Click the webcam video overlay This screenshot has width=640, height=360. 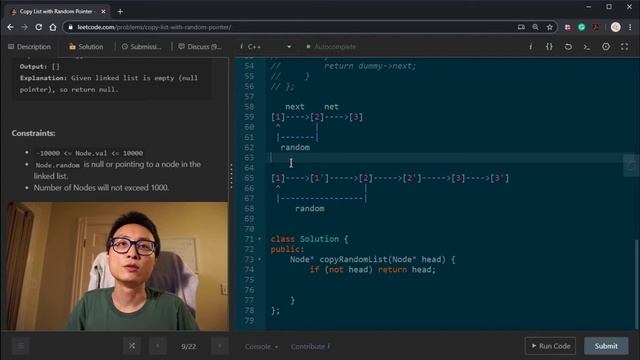click(118, 266)
